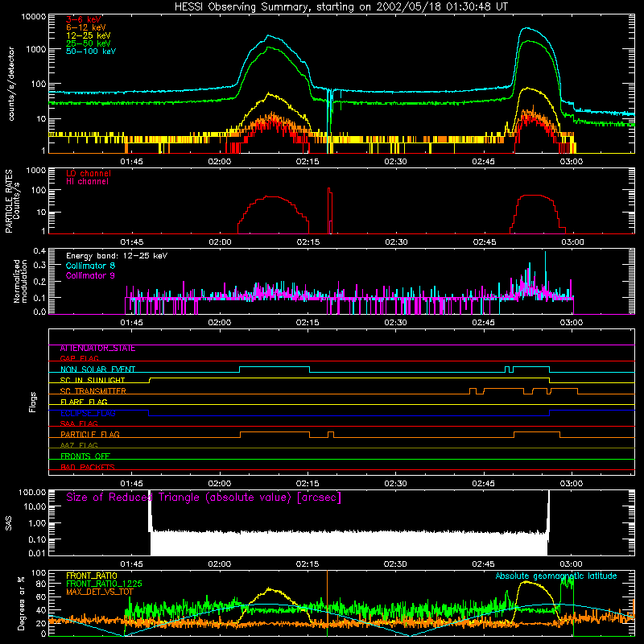Click the 12-25 keV legend entry in the top panel
644x644 pixels.
click(89, 35)
